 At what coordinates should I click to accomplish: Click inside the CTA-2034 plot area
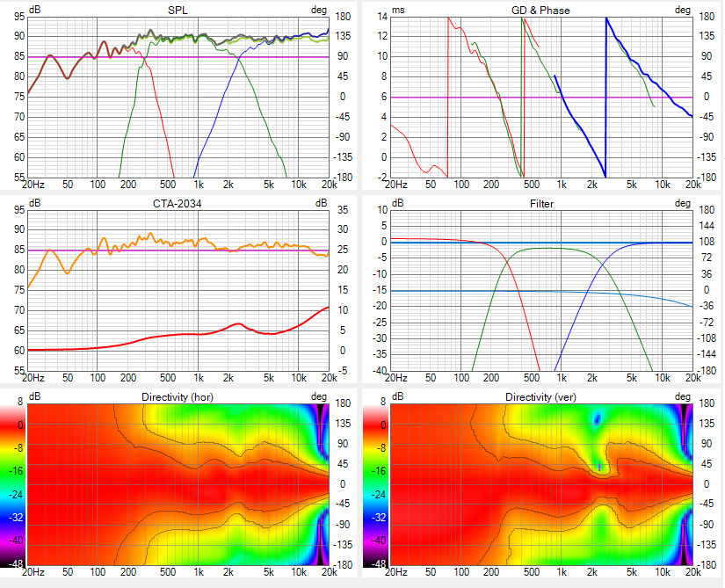[x=178, y=290]
